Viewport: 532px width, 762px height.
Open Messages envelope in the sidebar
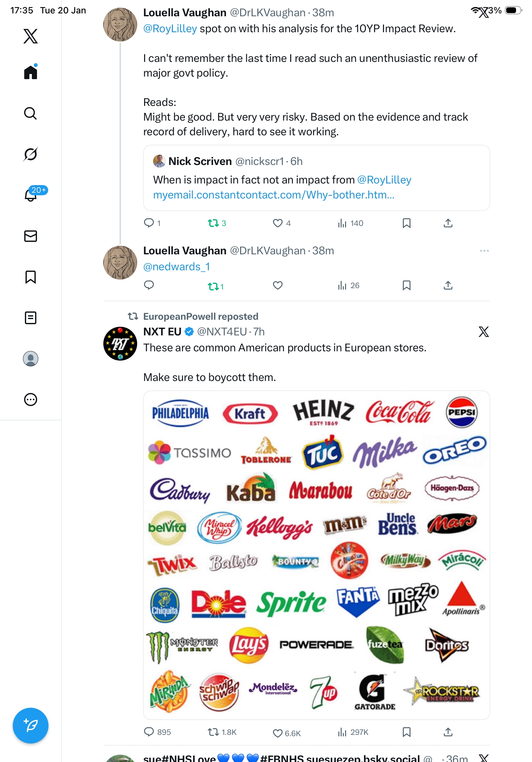tap(31, 236)
